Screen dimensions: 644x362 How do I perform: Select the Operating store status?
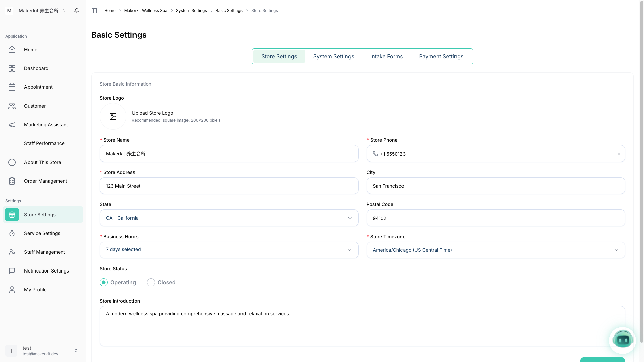pos(104,282)
